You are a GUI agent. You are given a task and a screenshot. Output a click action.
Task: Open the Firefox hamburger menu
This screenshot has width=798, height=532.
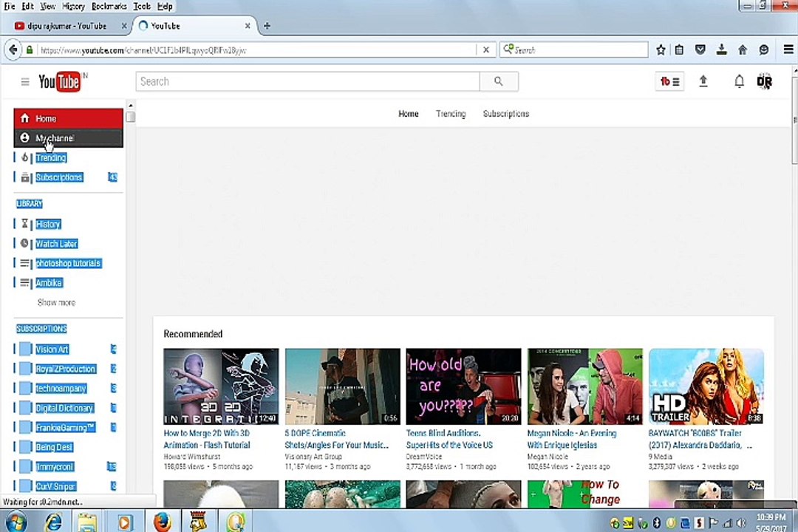(x=788, y=50)
